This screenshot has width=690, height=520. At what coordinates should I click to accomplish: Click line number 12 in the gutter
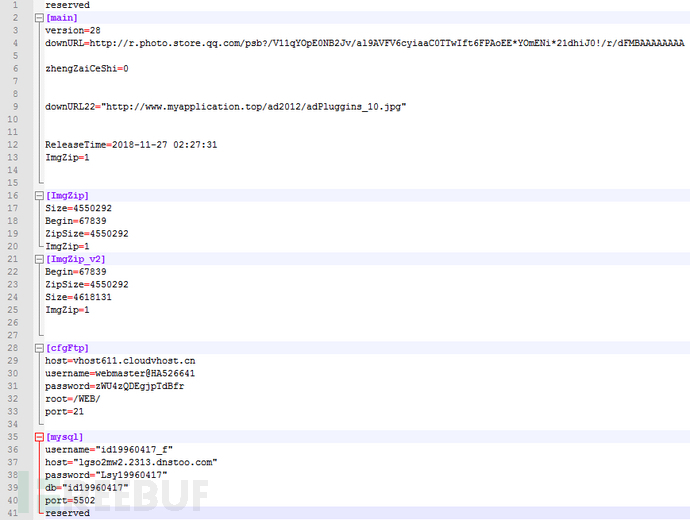point(13,145)
